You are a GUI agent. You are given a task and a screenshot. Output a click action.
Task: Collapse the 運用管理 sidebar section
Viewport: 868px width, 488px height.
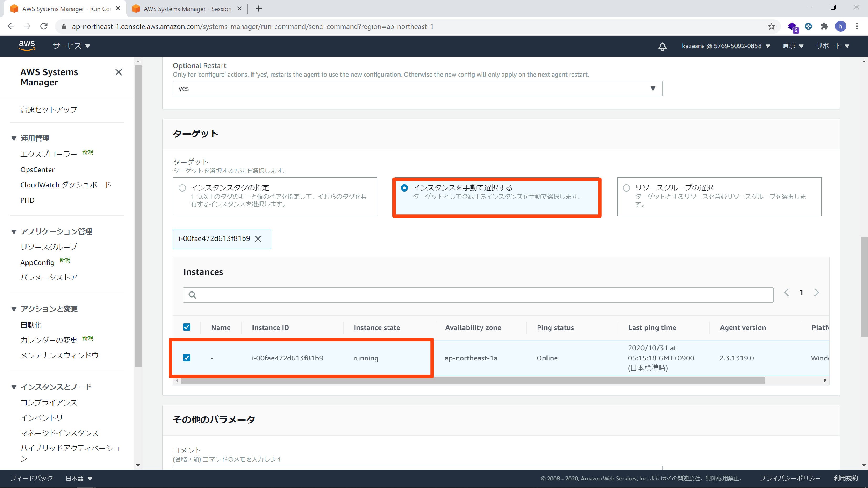pos(14,139)
